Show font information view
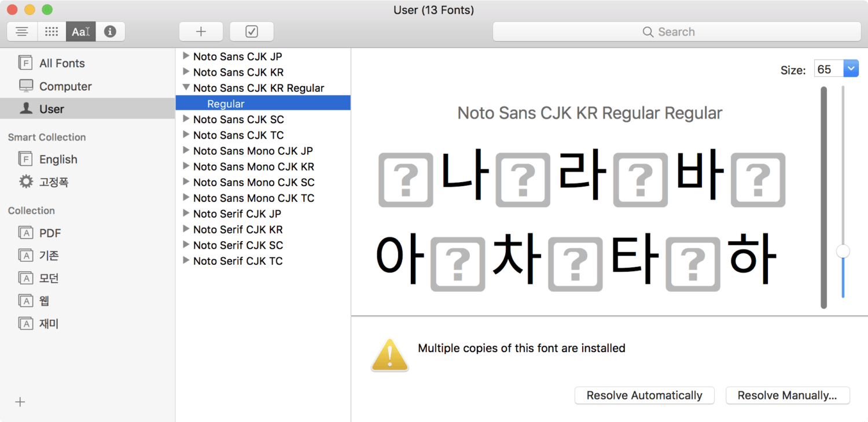 (110, 32)
